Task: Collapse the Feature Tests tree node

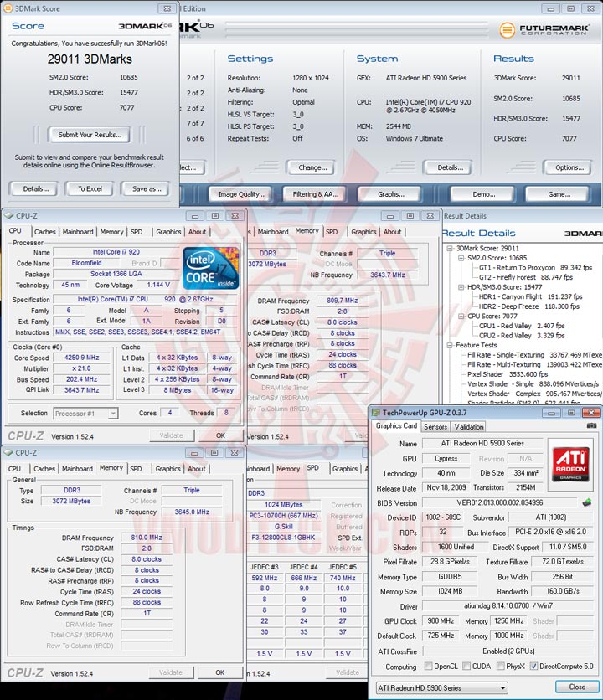Action: tap(451, 345)
